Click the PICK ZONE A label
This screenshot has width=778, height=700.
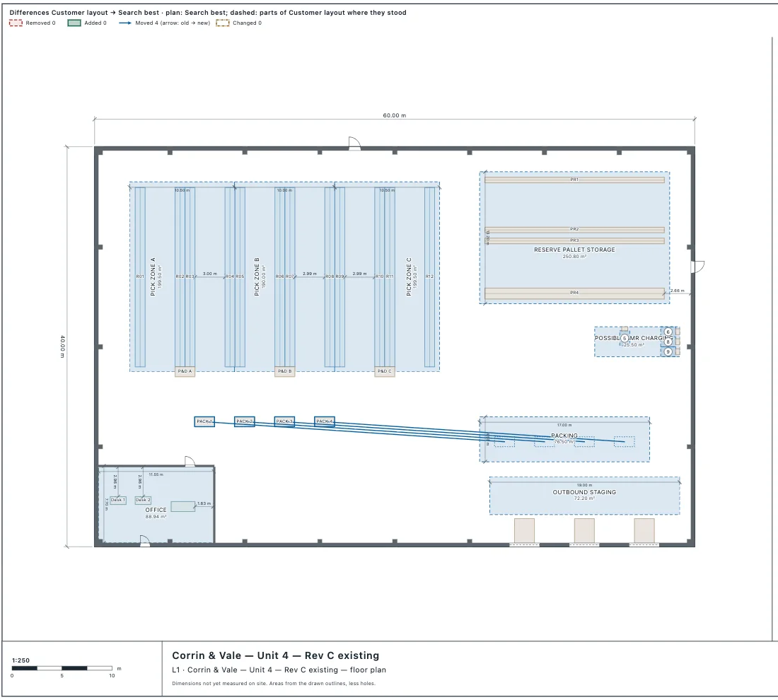coord(153,277)
